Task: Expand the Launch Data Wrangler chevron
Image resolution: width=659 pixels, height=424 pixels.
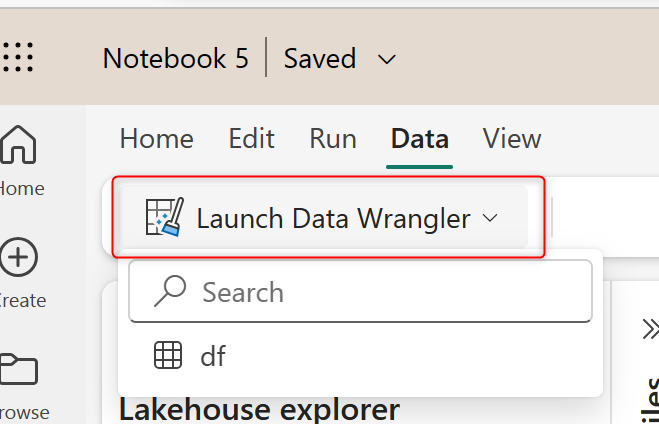Action: click(490, 218)
